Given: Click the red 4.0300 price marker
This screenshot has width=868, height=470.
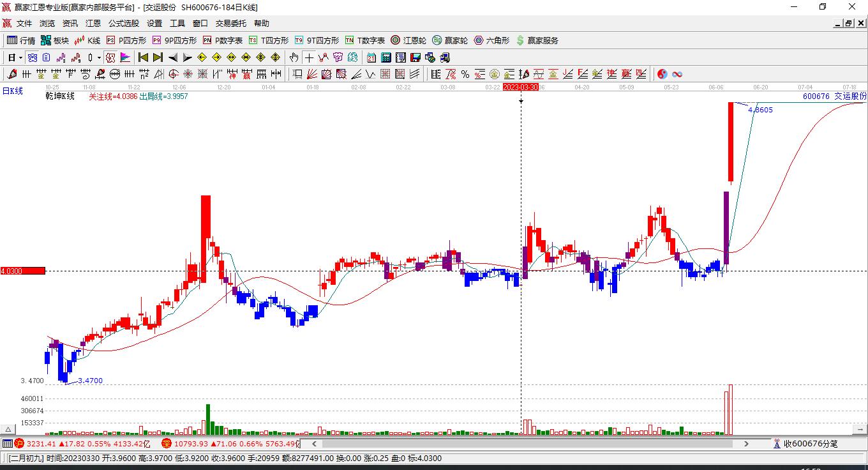Looking at the screenshot, I should click(23, 271).
